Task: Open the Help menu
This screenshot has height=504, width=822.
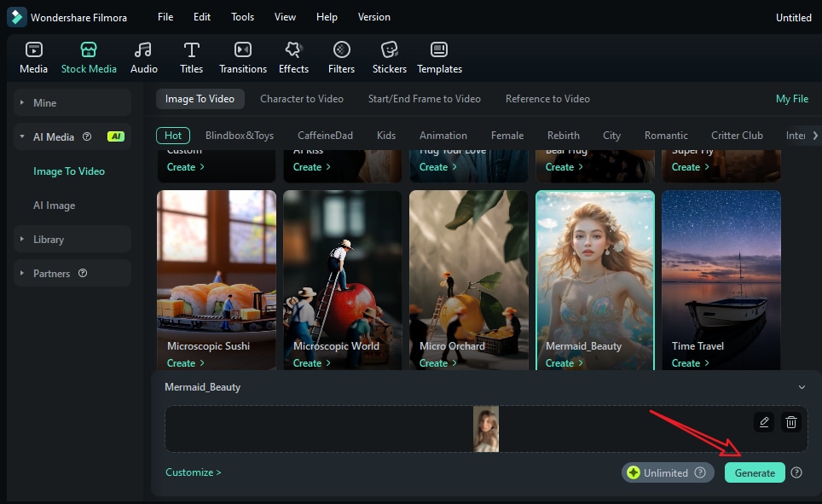Action: point(327,17)
